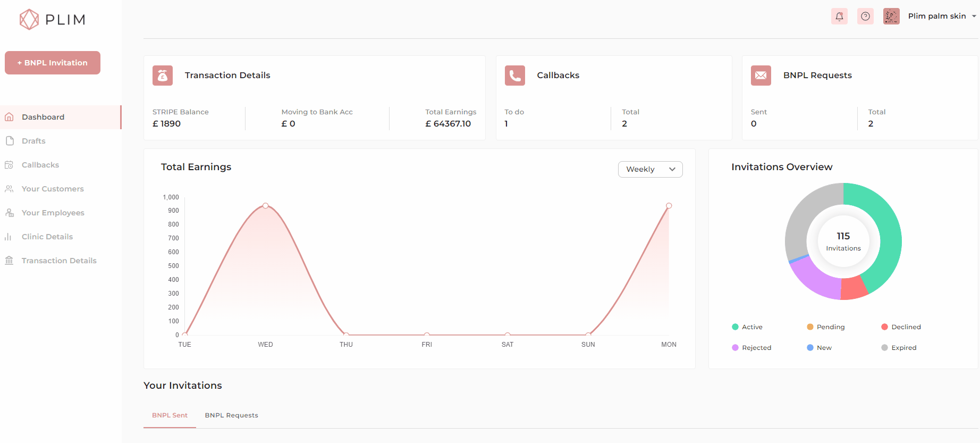Click the Dashboard home icon in sidebar
The height and width of the screenshot is (443, 980).
(10, 117)
